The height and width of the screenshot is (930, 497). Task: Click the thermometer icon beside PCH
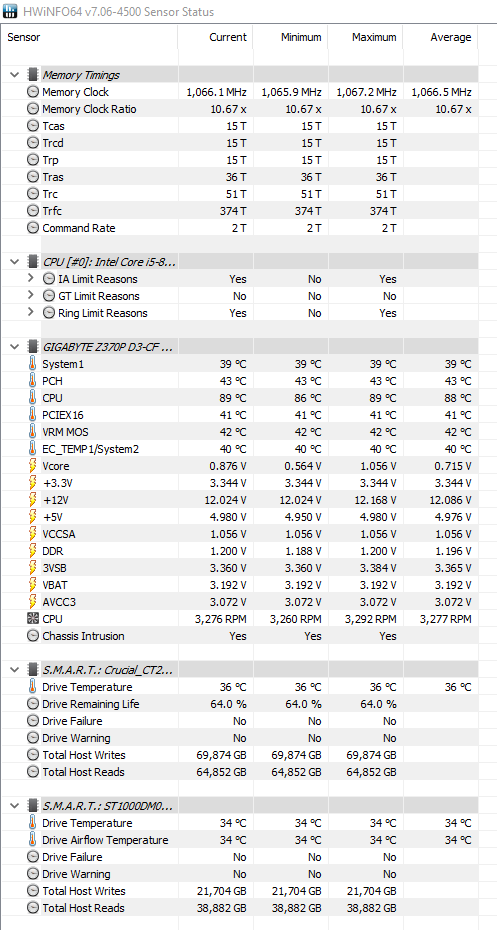tap(33, 381)
